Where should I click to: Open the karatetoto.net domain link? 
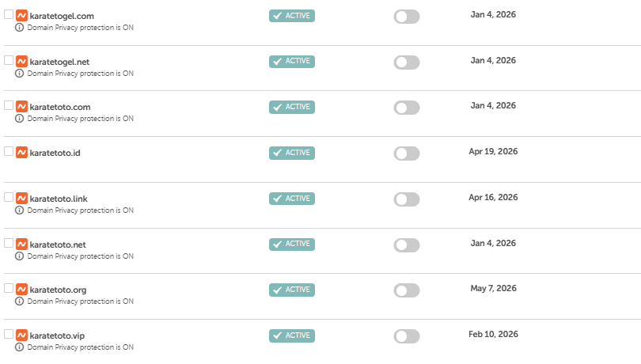pyautogui.click(x=57, y=244)
